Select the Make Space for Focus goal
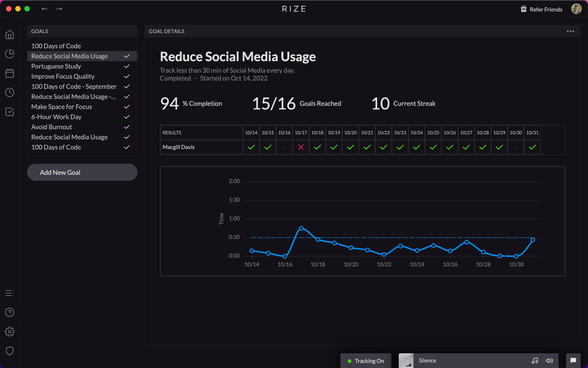Viewport: 588px width, 368px height. (x=82, y=106)
